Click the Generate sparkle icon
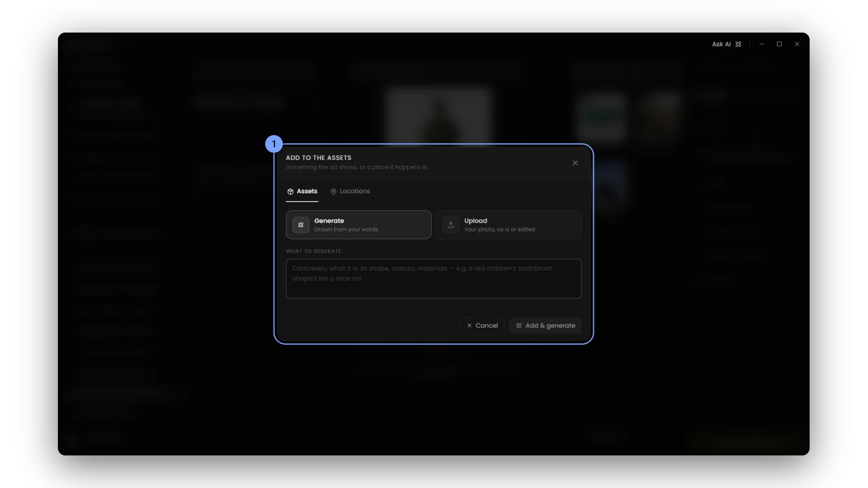This screenshot has width=868, height=488. [301, 225]
